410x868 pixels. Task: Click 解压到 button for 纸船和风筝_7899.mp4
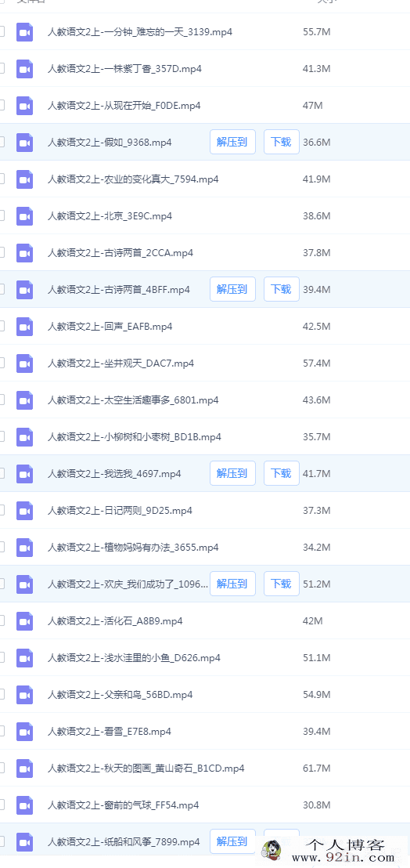pos(232,841)
